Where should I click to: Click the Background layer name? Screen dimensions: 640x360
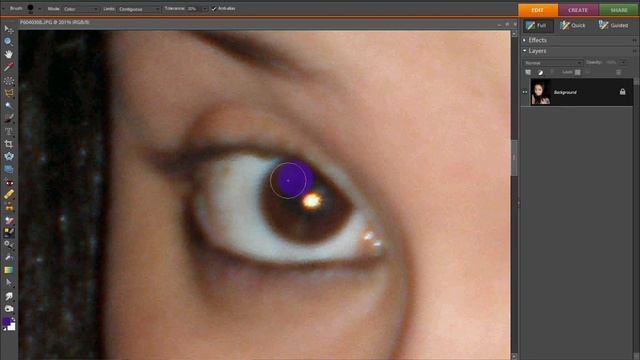[565, 92]
